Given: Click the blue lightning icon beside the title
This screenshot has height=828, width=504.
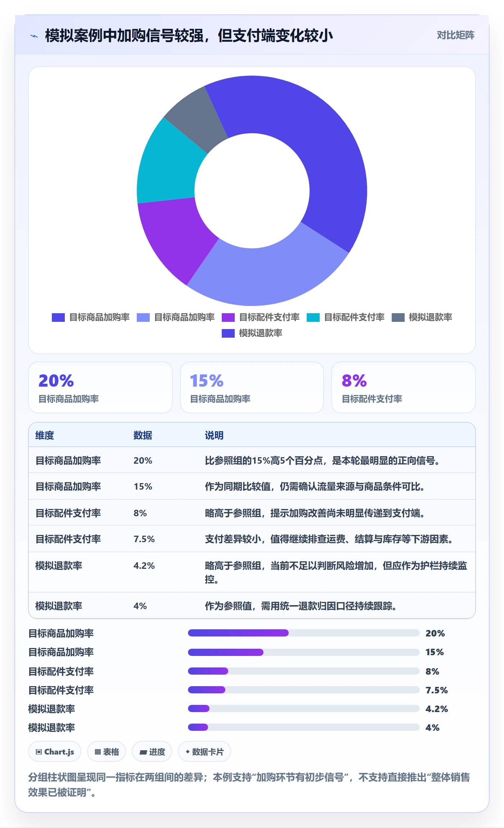Looking at the screenshot, I should pyautogui.click(x=34, y=36).
